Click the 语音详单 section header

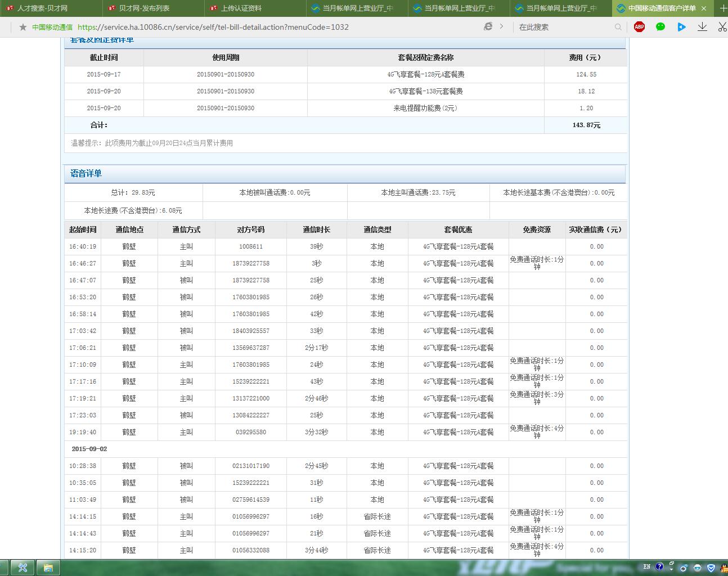(86, 174)
